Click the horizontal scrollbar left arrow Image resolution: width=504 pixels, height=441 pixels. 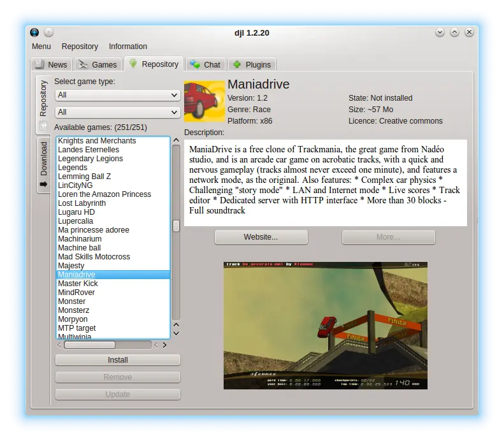[59, 345]
